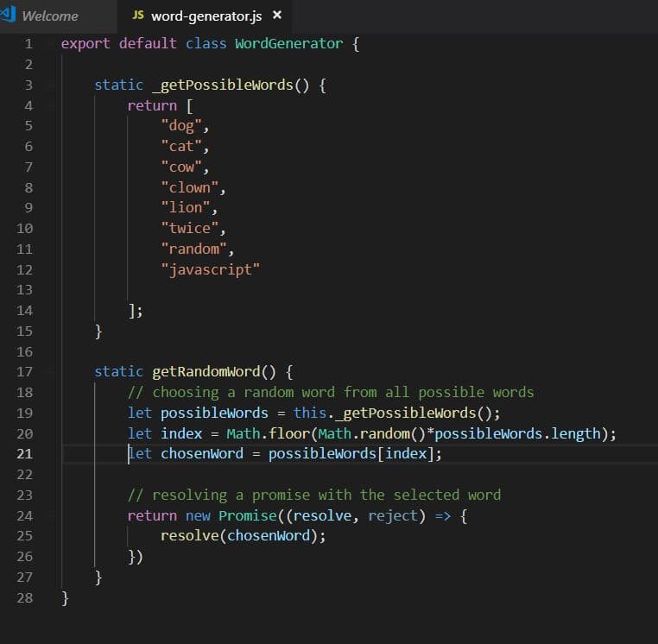This screenshot has height=644, width=658.
Task: Click the getRandomWord method name
Action: tap(206, 372)
